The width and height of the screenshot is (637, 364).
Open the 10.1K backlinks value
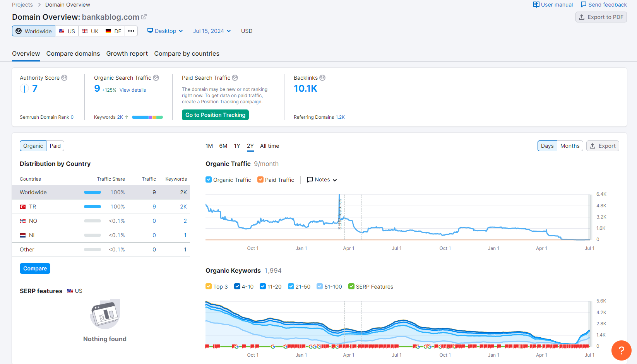[x=305, y=89]
